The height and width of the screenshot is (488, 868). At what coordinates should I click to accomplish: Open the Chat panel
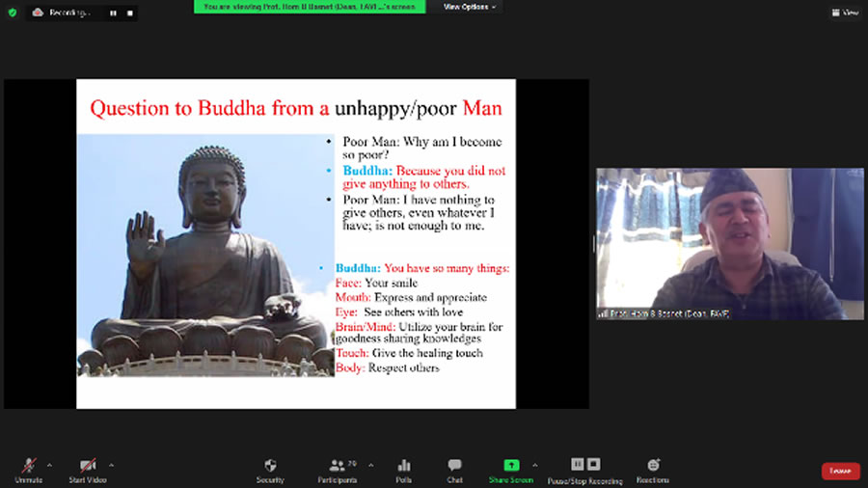pos(455,471)
